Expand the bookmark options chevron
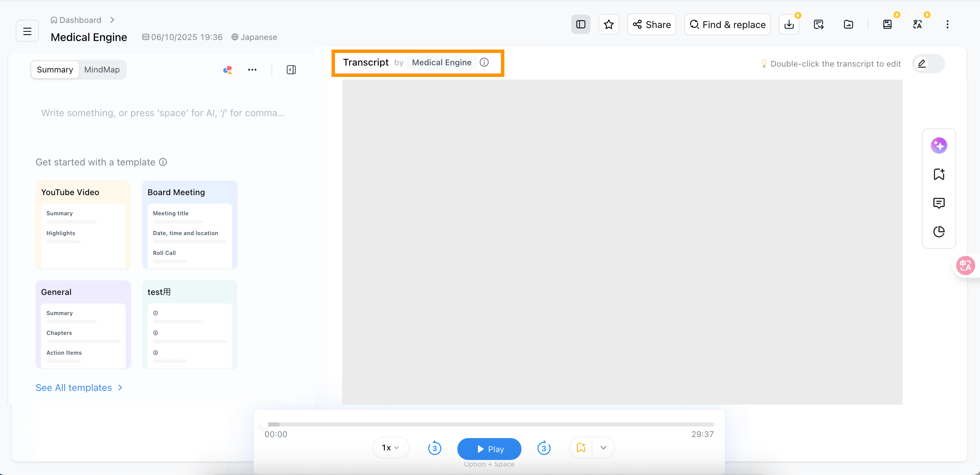 603,448
